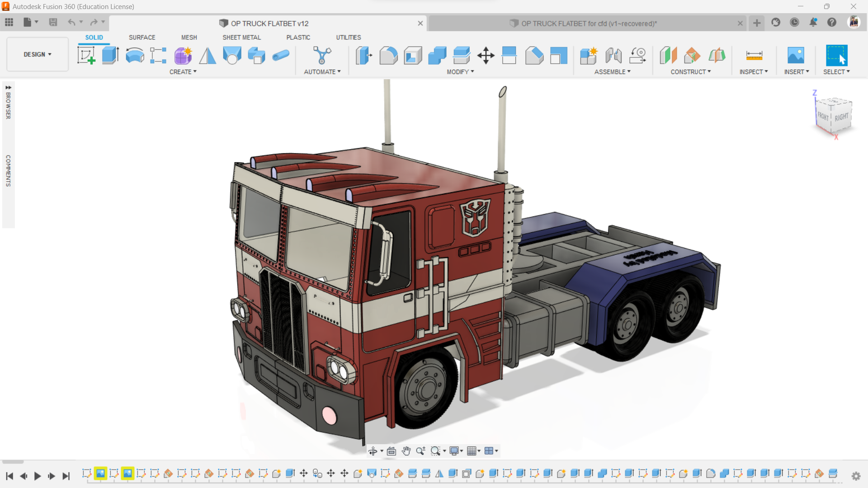This screenshot has width=868, height=488.
Task: Click the Joint tool icon
Action: pos(613,56)
